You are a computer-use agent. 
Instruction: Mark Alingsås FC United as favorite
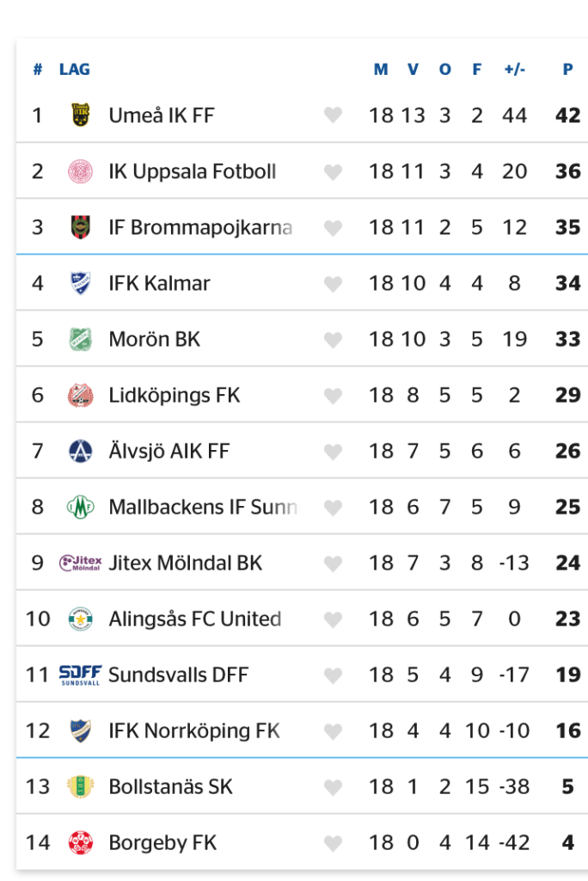[333, 619]
